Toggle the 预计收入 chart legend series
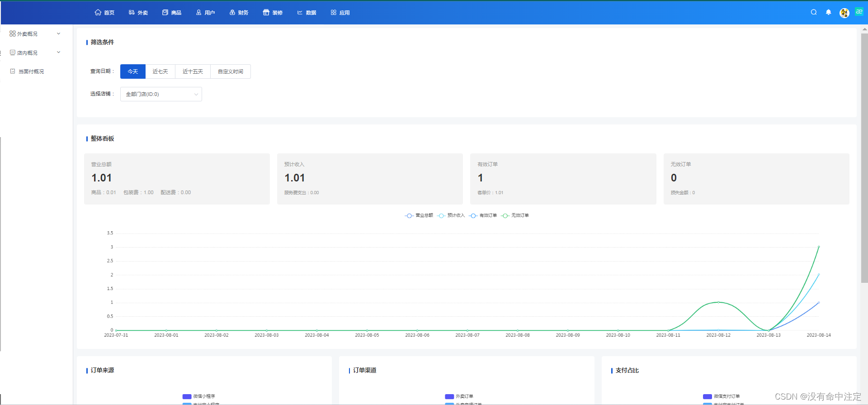The width and height of the screenshot is (868, 405). click(451, 215)
